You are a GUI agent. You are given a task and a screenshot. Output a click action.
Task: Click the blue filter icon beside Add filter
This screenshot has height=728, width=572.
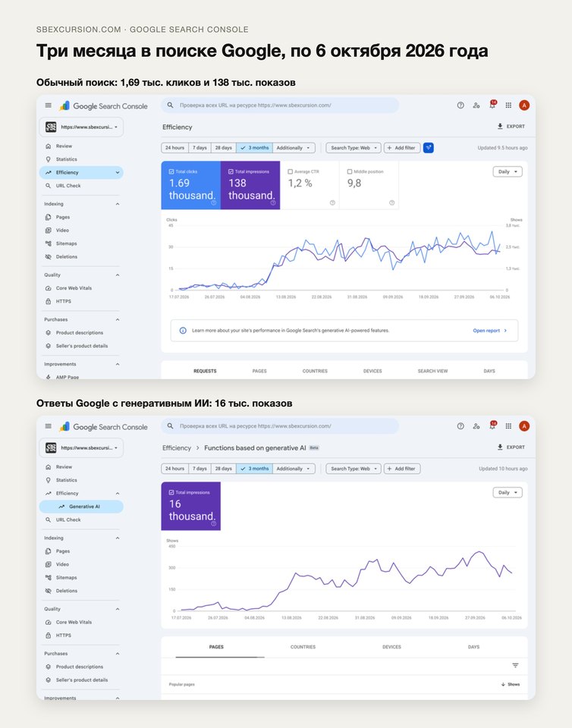429,148
